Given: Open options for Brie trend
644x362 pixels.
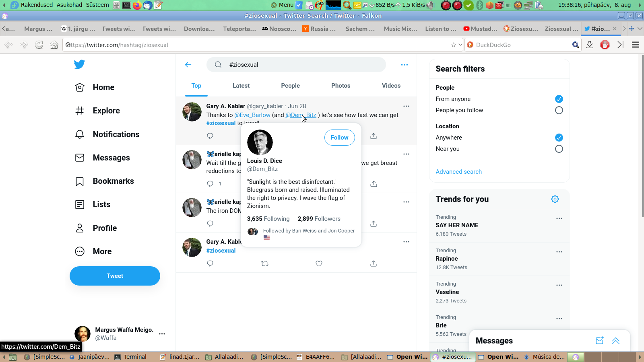Looking at the screenshot, I should (559, 319).
